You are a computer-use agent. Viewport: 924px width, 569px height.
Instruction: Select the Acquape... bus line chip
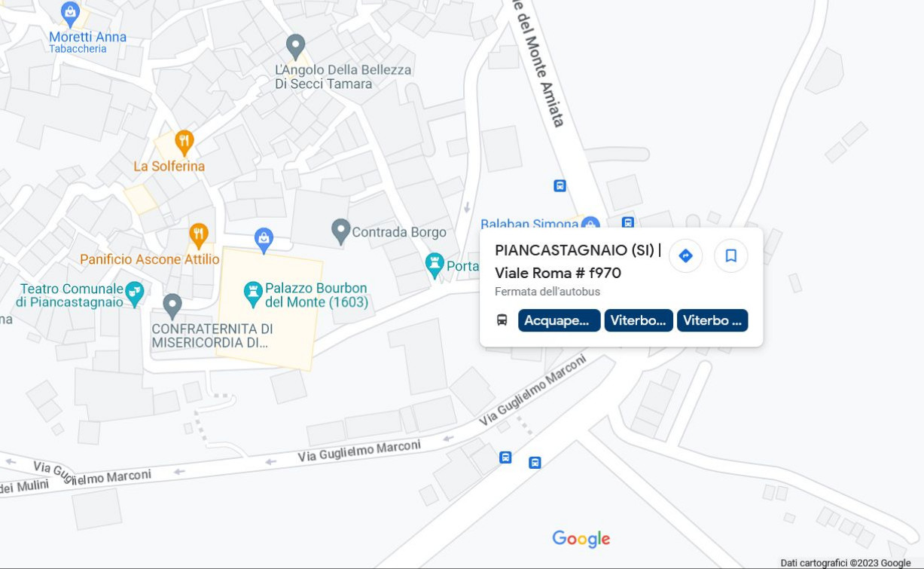(x=559, y=320)
